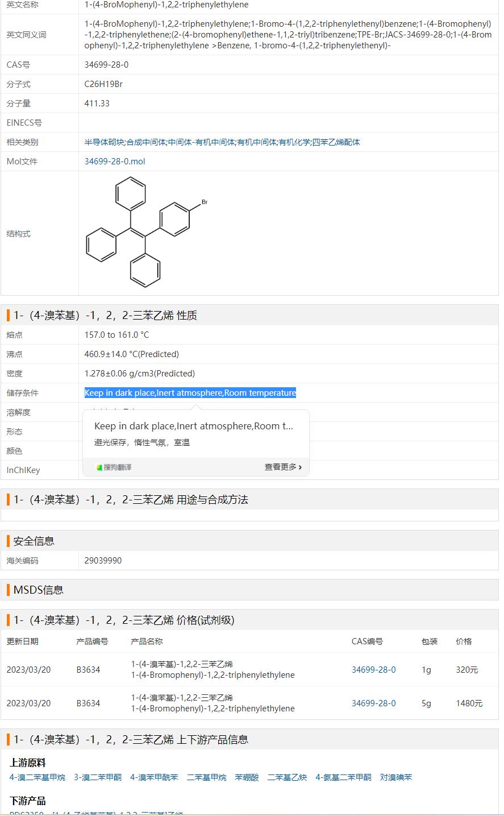Viewport: 504px width, 816px height.
Task: Click upstream material 苯硼酸
Action: 247,777
